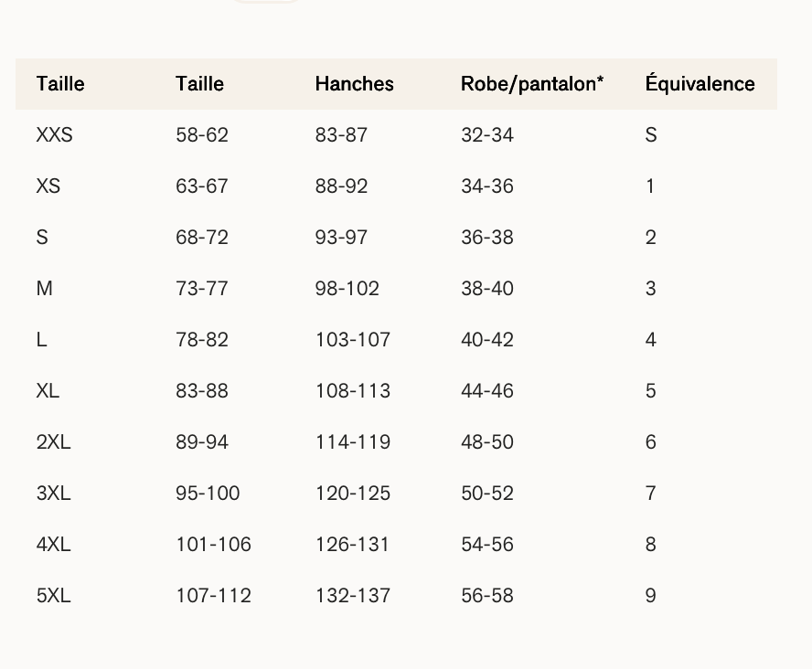Select the 2XL size label
Image resolution: width=812 pixels, height=669 pixels.
click(x=53, y=442)
